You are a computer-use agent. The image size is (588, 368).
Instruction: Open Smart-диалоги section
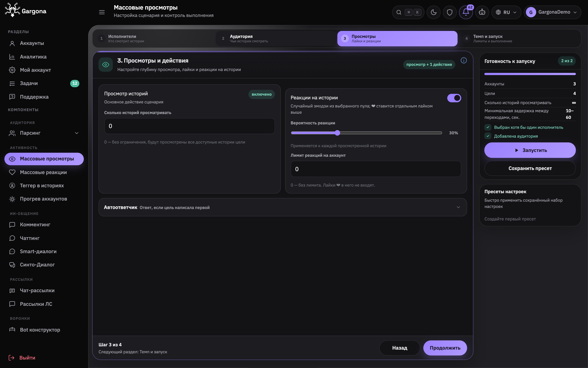point(44,251)
